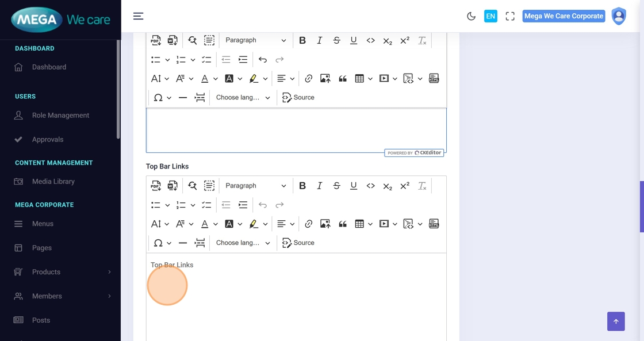
Task: Click undo arrow in the upper editor toolbar
Action: pyautogui.click(x=263, y=59)
